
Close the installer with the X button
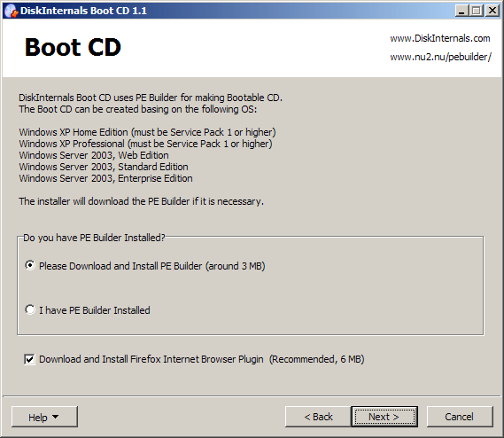coord(492,11)
